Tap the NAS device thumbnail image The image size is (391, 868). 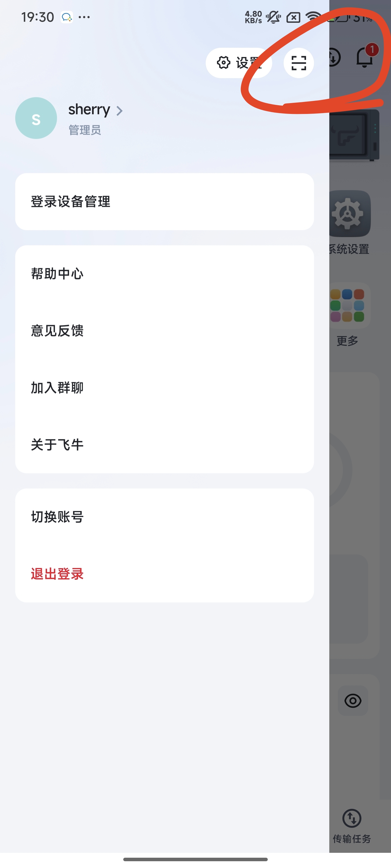pos(354,135)
